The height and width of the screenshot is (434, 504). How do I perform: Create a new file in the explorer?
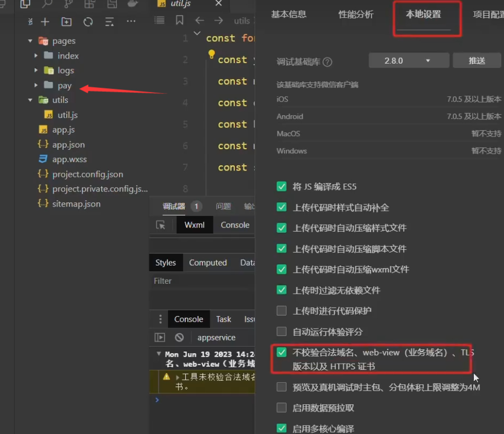click(46, 21)
